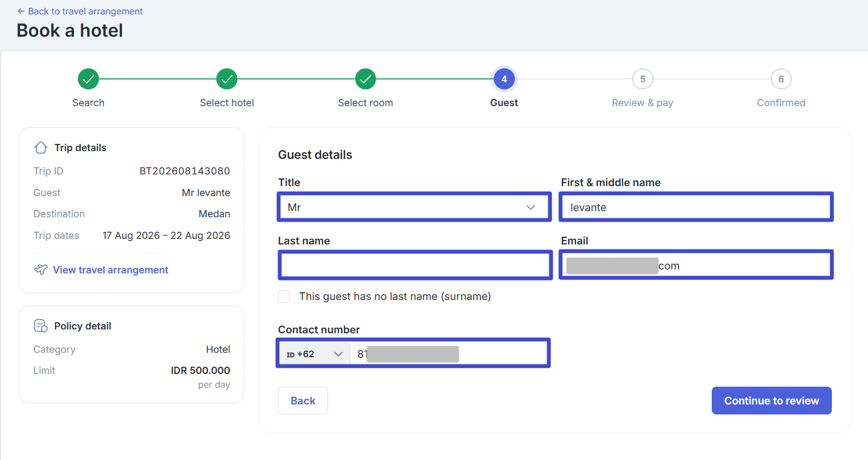868x460 pixels.
Task: Go to step 6 Confirmed
Action: pyautogui.click(x=781, y=79)
